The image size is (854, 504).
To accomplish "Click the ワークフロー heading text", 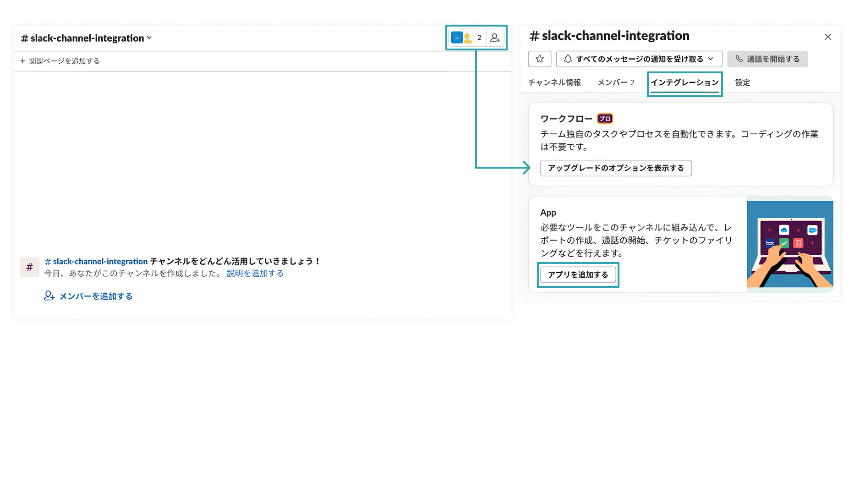I will coord(566,119).
